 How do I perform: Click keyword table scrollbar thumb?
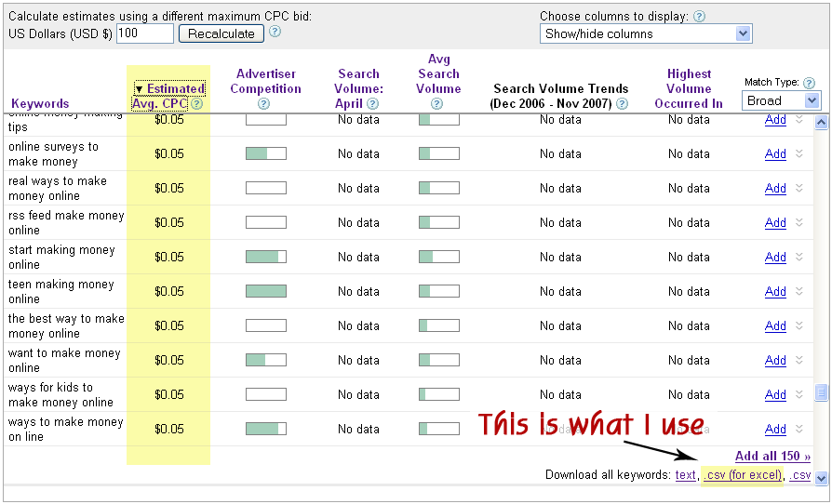[821, 392]
